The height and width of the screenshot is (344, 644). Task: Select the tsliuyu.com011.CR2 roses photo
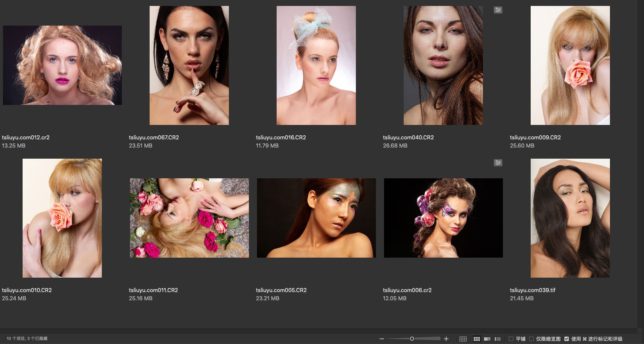click(189, 218)
